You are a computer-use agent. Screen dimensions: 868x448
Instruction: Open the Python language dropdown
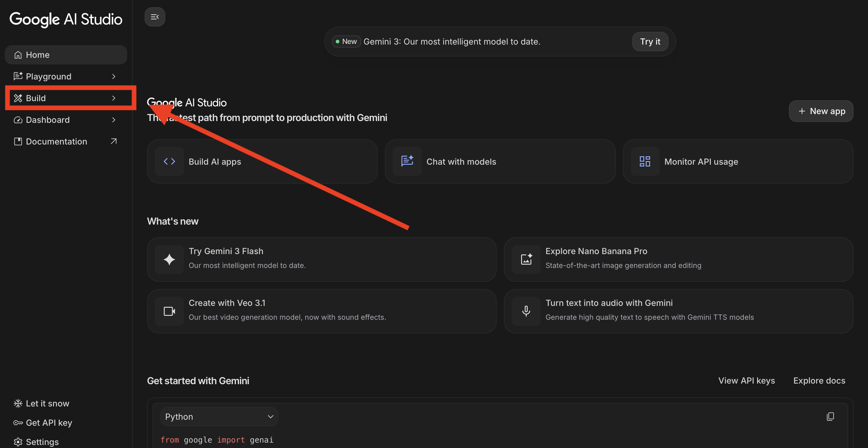coord(219,417)
